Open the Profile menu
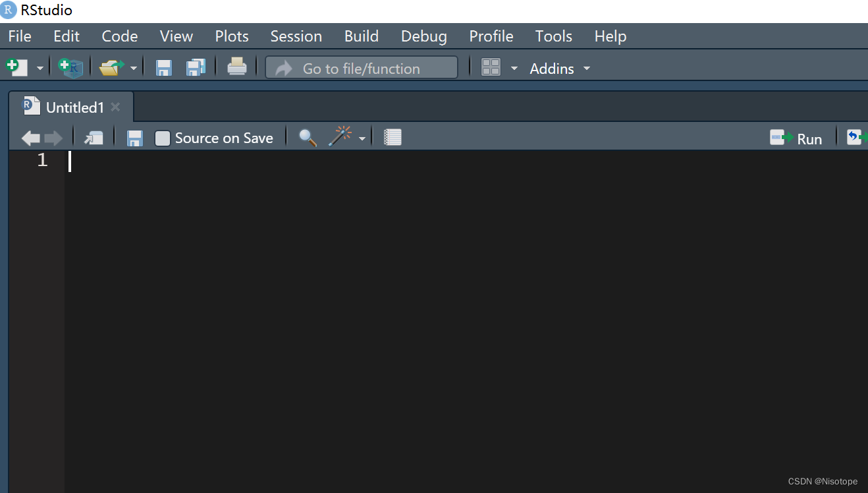 tap(491, 36)
